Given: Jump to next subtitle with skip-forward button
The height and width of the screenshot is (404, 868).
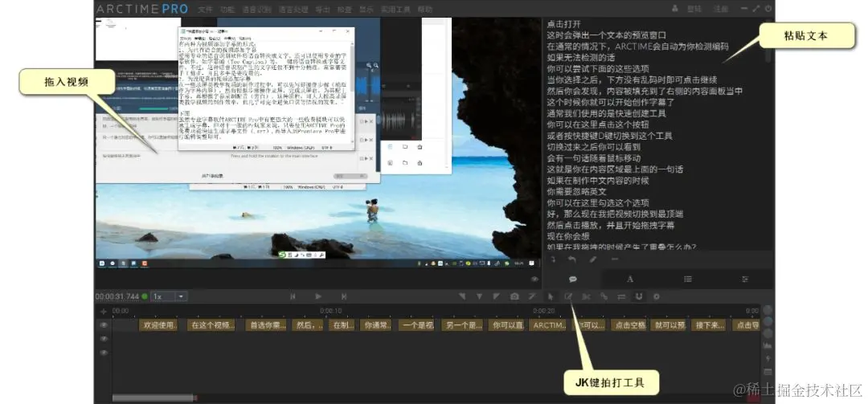Looking at the screenshot, I should click(x=344, y=296).
